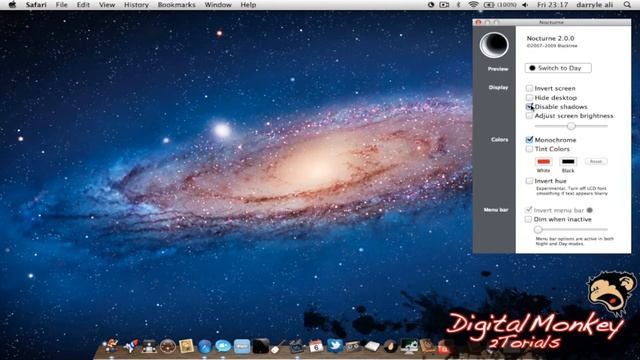Click the Nocturne black orb logo
The height and width of the screenshot is (360, 640).
pyautogui.click(x=494, y=44)
